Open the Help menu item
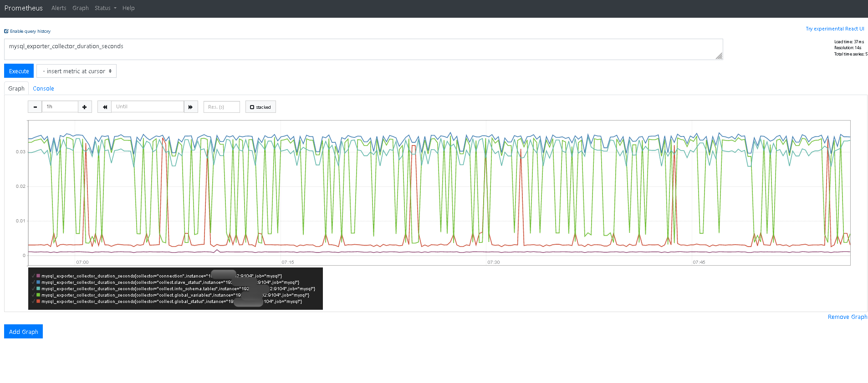 pyautogui.click(x=128, y=8)
